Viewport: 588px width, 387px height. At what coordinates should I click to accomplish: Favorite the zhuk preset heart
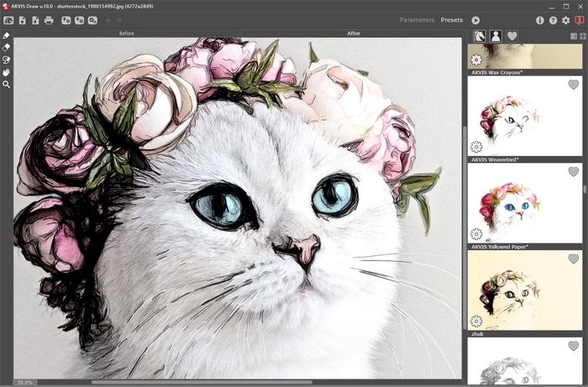pyautogui.click(x=573, y=346)
